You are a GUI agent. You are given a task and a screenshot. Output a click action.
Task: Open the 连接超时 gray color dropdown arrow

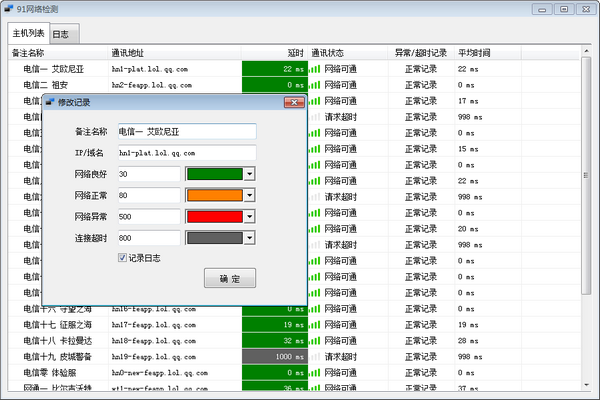click(x=249, y=238)
